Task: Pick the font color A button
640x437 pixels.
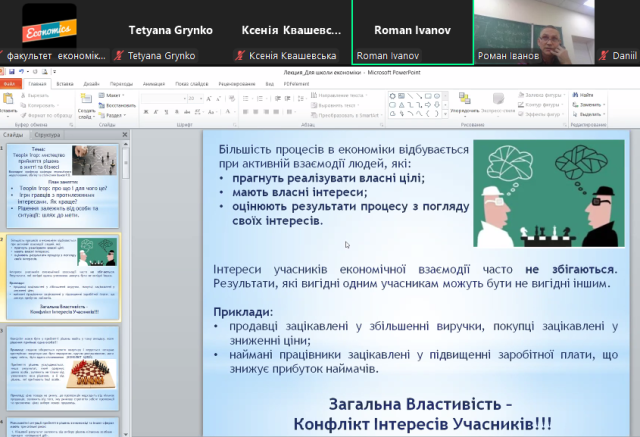Action: [x=229, y=112]
